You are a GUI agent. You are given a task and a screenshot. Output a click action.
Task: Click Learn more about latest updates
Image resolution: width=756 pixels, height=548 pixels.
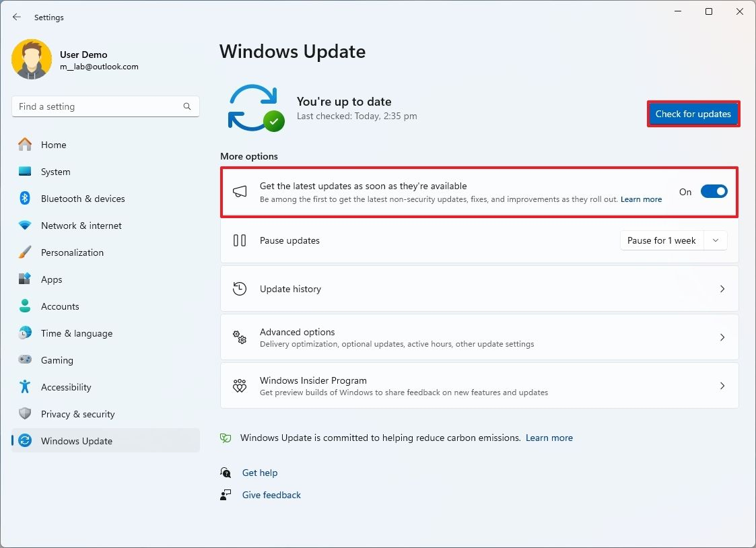point(642,199)
